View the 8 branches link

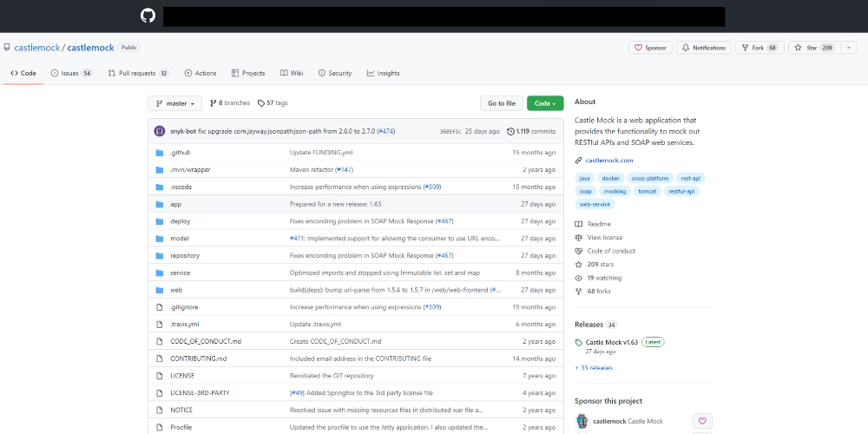pyautogui.click(x=230, y=103)
